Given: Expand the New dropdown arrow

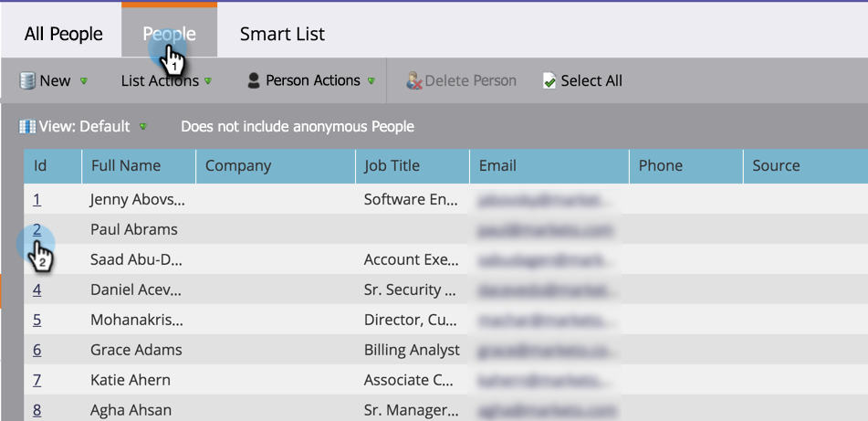Looking at the screenshot, I should pyautogui.click(x=84, y=81).
